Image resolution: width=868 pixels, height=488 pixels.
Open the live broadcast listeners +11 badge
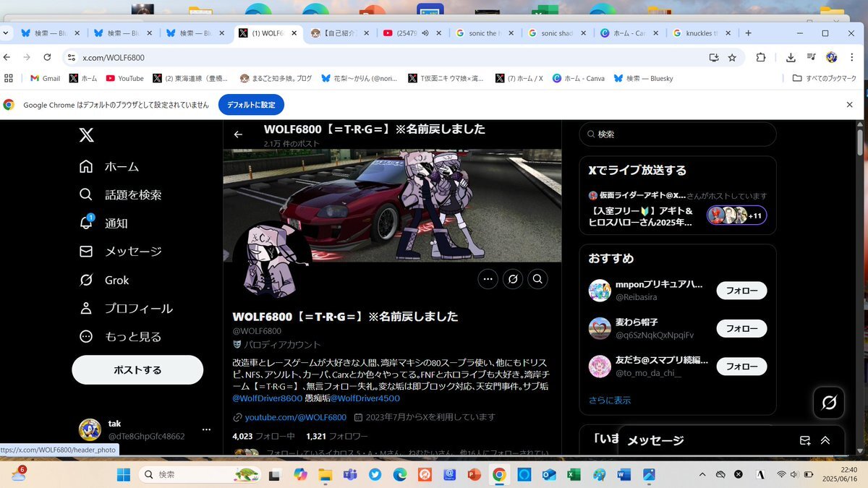(x=737, y=215)
